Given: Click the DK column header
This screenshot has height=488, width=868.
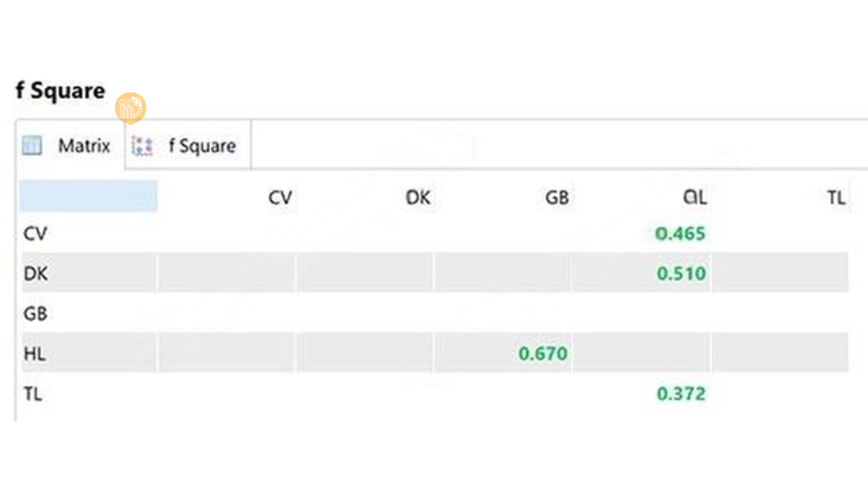Looking at the screenshot, I should pos(418,198).
